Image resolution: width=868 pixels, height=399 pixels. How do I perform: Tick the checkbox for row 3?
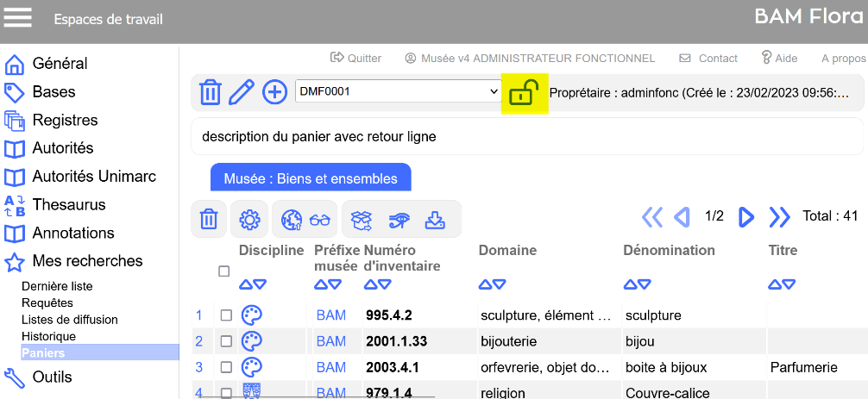click(226, 367)
